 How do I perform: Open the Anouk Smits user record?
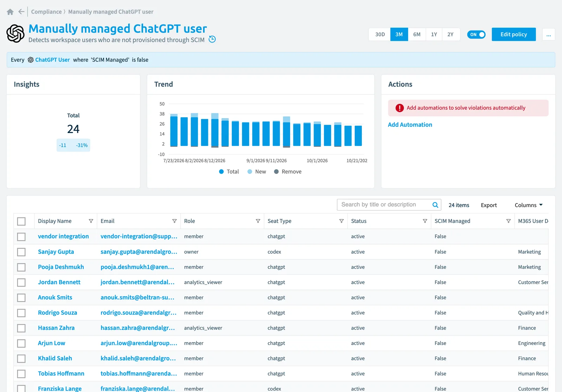point(55,298)
